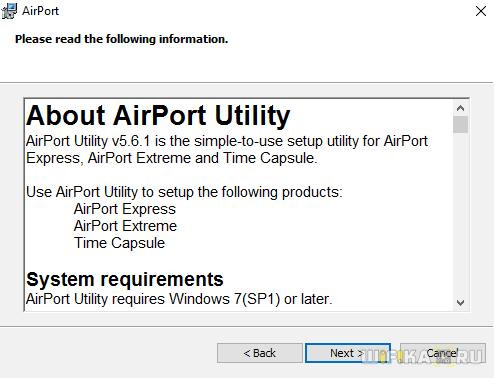Click the 'AirPort Extreme' list entry
Image resolution: width=494 pixels, height=378 pixels.
(125, 226)
